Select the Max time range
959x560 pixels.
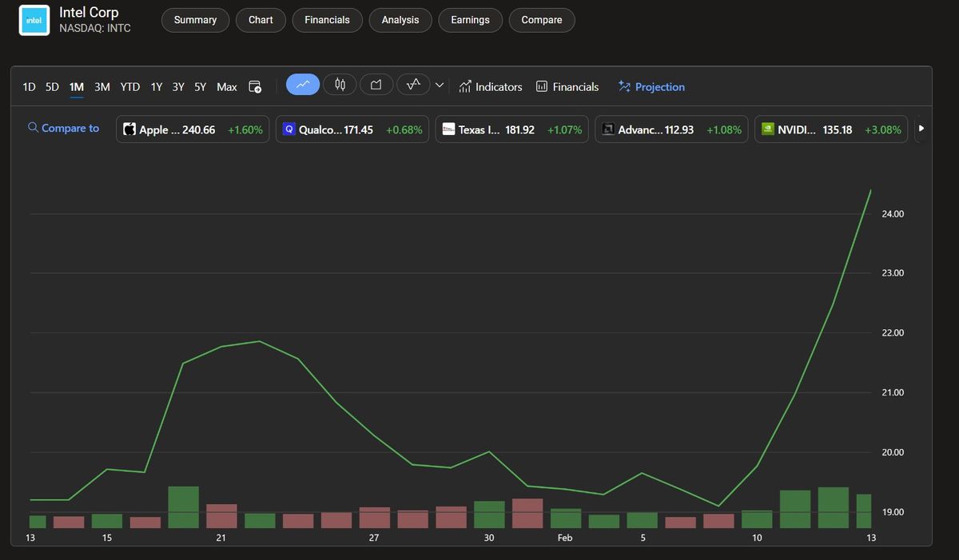pyautogui.click(x=226, y=86)
